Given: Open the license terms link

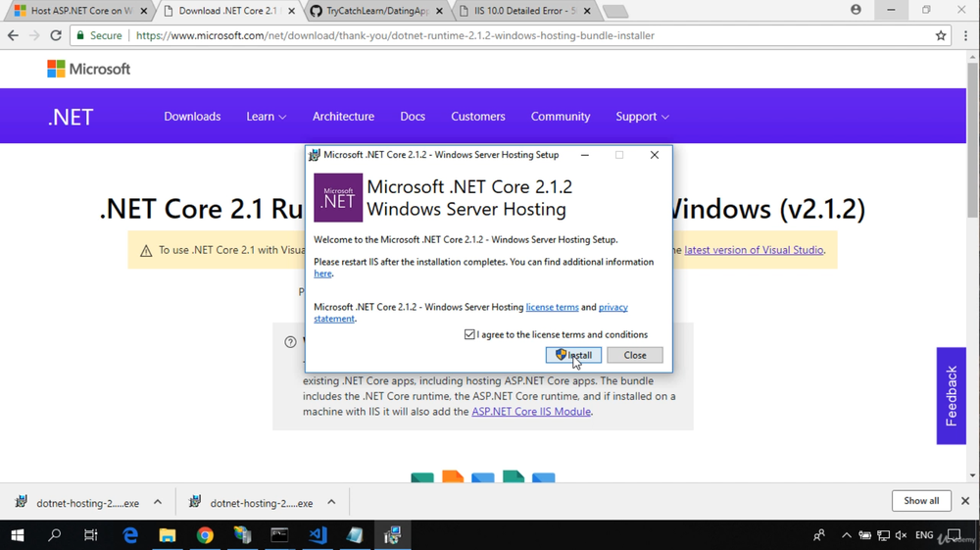Looking at the screenshot, I should (x=552, y=307).
